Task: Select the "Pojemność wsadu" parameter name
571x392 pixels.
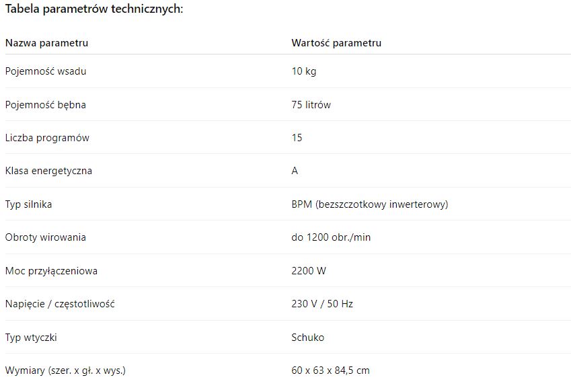Action: pyautogui.click(x=46, y=71)
